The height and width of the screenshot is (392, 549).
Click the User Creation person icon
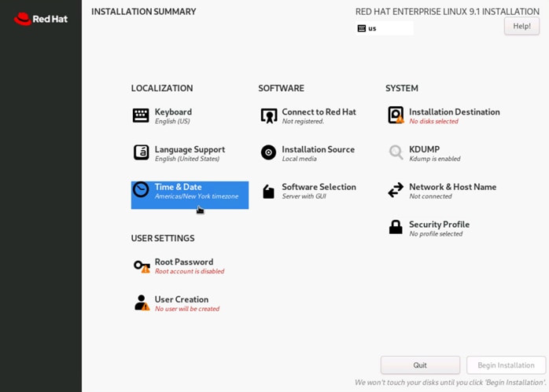pyautogui.click(x=142, y=302)
